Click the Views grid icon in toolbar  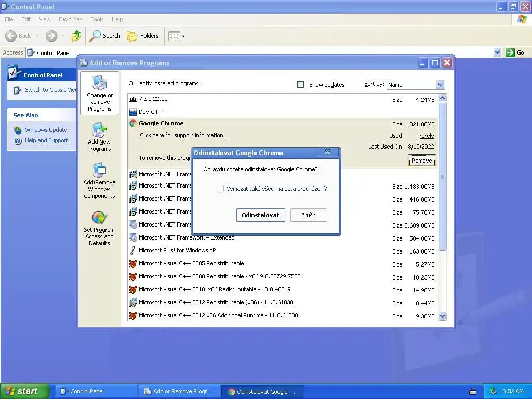(x=174, y=36)
